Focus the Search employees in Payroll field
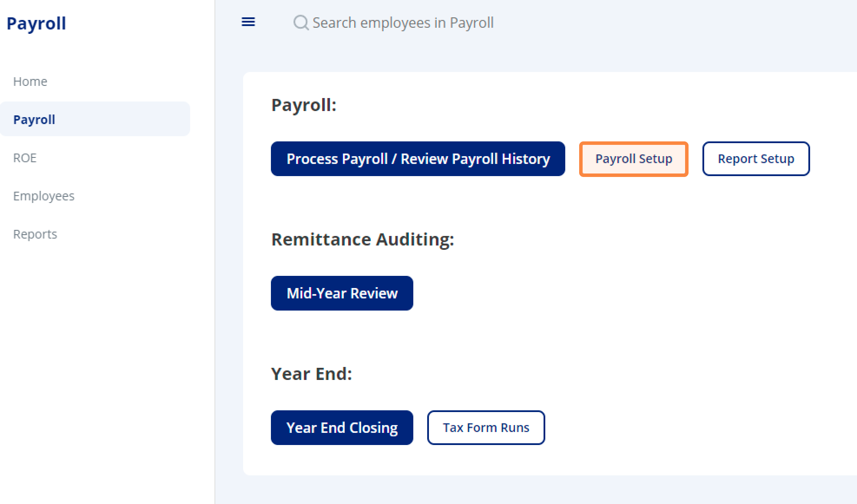This screenshot has height=504, width=857. pos(403,23)
